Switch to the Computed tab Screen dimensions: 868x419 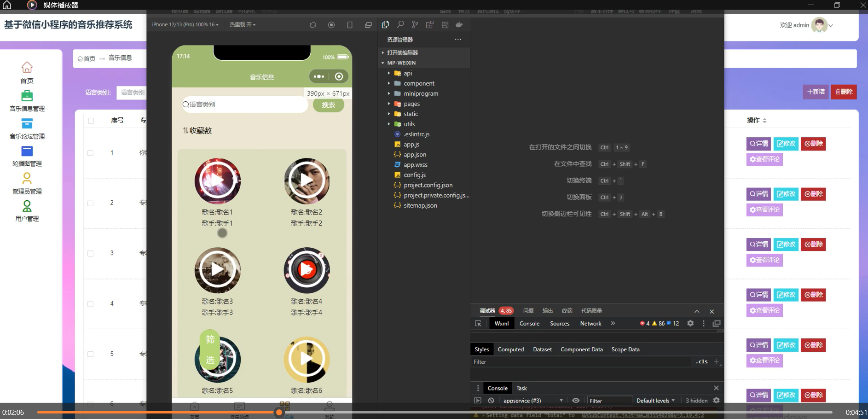(511, 349)
